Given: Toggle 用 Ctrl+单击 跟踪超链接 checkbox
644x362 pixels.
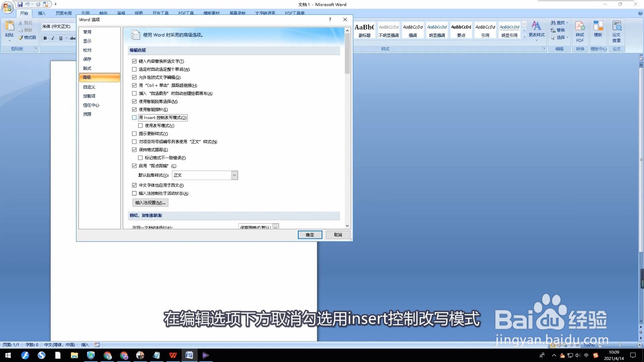Looking at the screenshot, I should [134, 85].
